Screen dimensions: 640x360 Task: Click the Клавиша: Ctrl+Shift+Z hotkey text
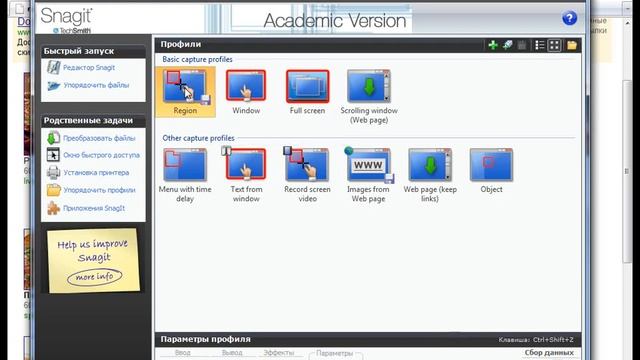point(536,340)
